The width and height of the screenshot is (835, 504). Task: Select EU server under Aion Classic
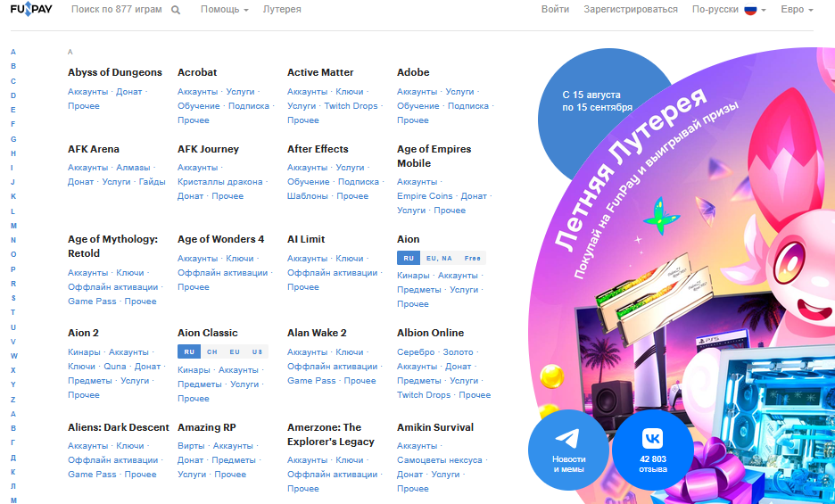[x=235, y=352]
